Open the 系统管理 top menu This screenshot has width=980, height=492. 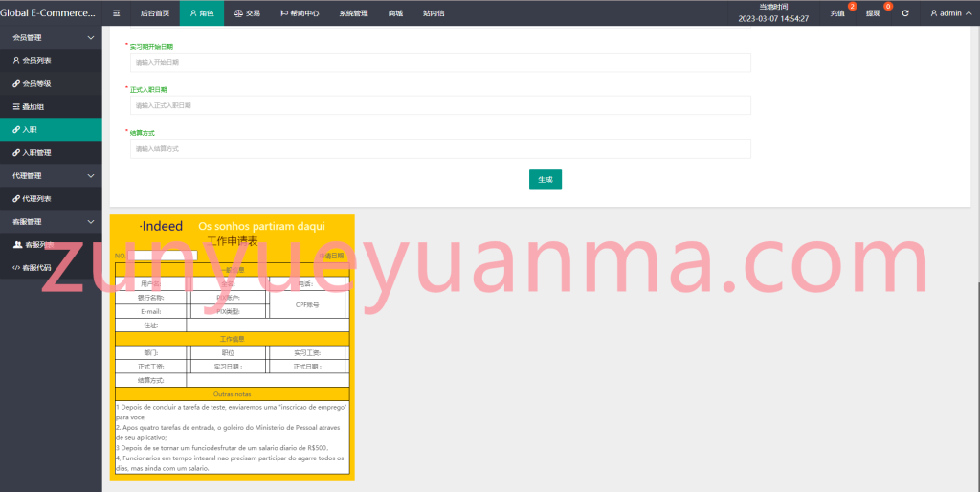pyautogui.click(x=354, y=13)
